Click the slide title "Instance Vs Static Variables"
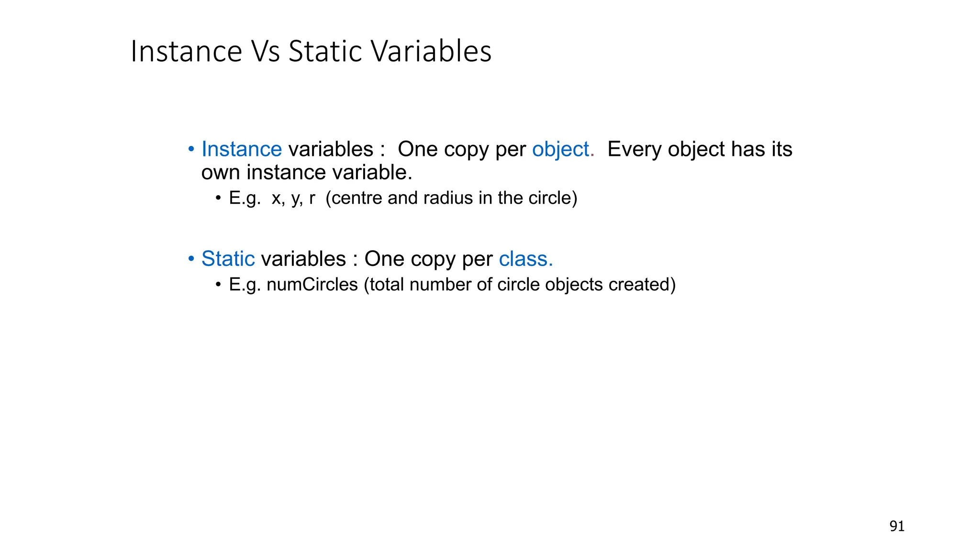This screenshot has height=551, width=980. [311, 51]
